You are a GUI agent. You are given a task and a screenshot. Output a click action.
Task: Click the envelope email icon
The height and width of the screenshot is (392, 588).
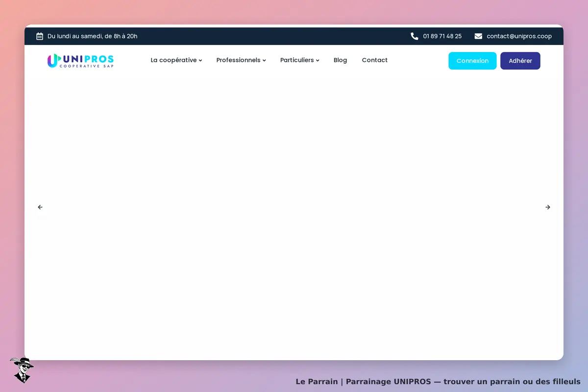click(478, 36)
